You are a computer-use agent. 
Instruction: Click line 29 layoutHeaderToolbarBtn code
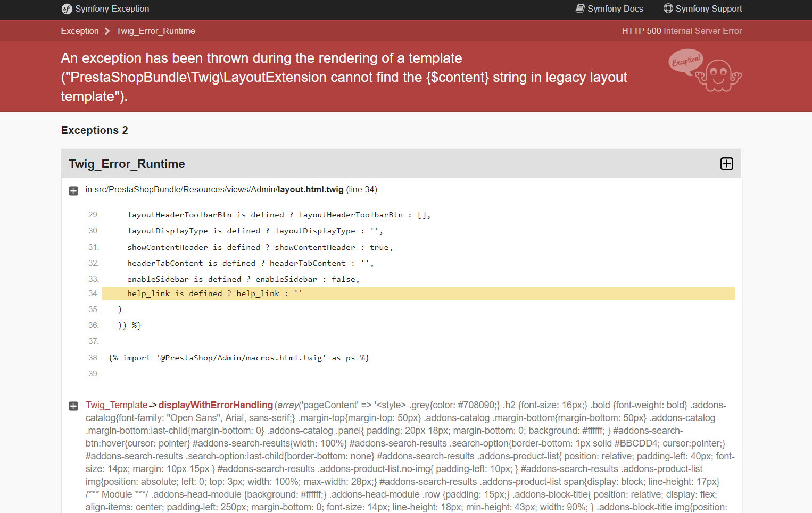click(279, 215)
